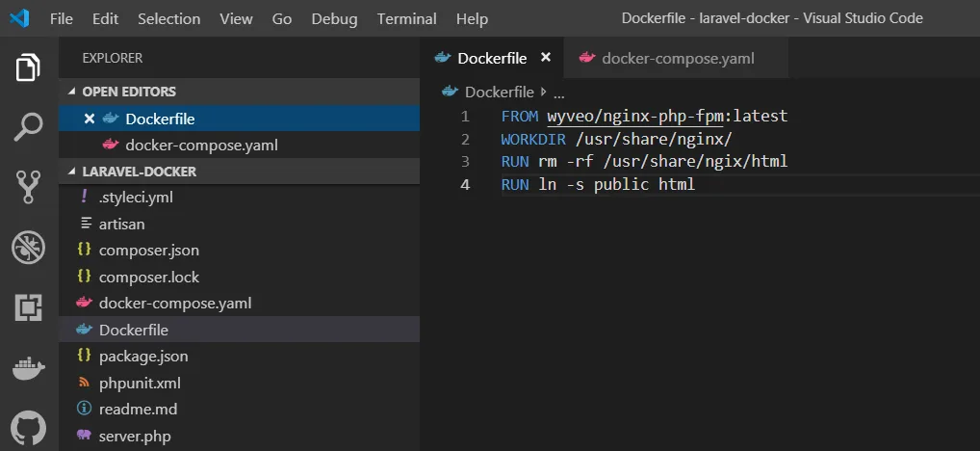This screenshot has height=451, width=980.
Task: Select Dockerfile in Open Editors list
Action: click(240, 119)
